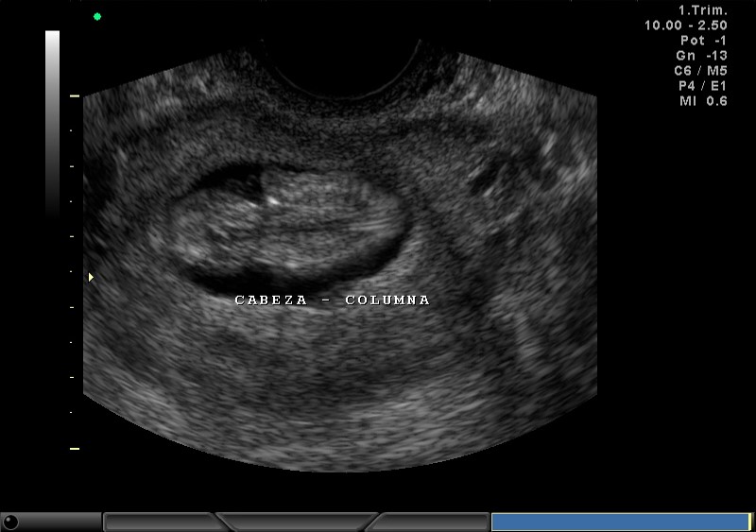Click the green probe orientation dot
756x532 pixels.
point(96,16)
